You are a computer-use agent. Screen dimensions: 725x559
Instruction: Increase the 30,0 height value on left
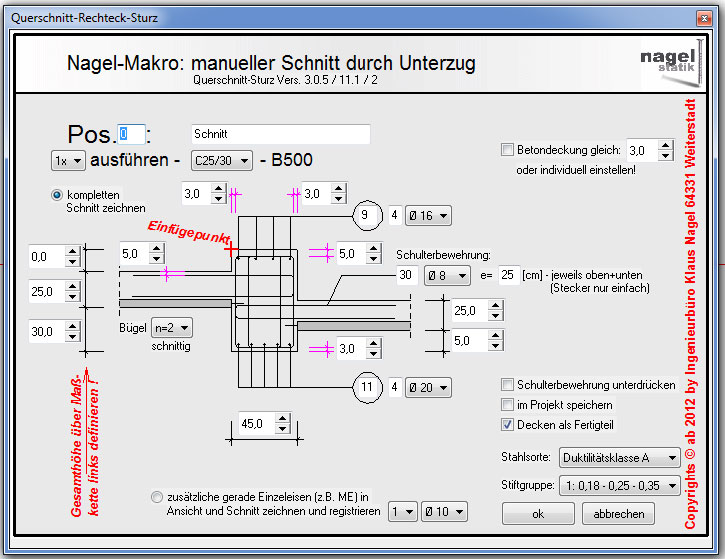[x=71, y=326]
